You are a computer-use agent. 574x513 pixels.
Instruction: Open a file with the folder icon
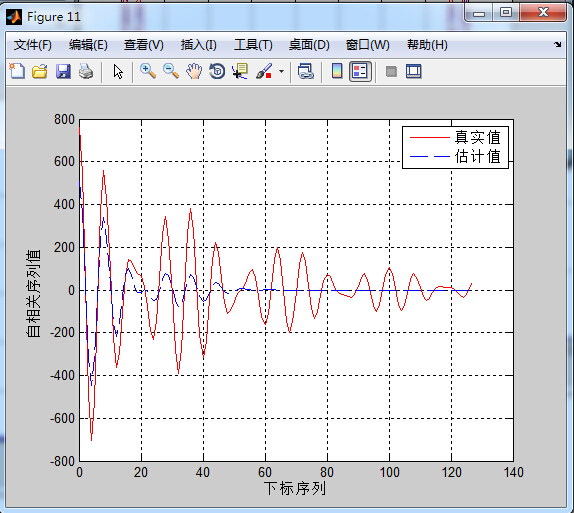tap(40, 71)
